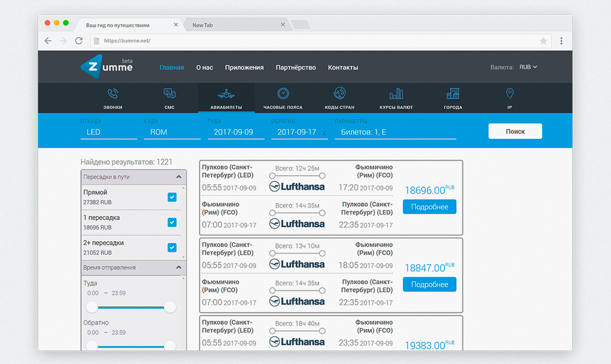611x364 pixels.
Task: Switch to the New Tab browser tab
Action: [236, 25]
